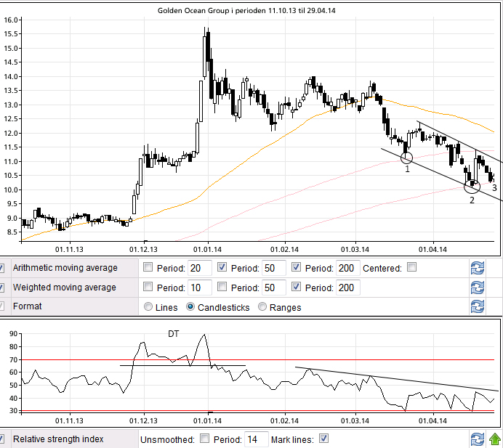Image resolution: width=503 pixels, height=448 pixels.
Task: Toggle the Relative strength index row checkbox
Action: (x=3, y=439)
